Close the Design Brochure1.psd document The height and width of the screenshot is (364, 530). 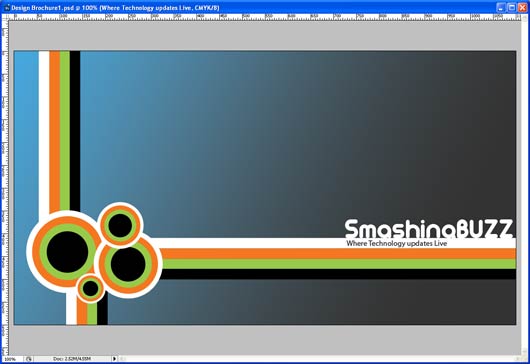point(522,7)
